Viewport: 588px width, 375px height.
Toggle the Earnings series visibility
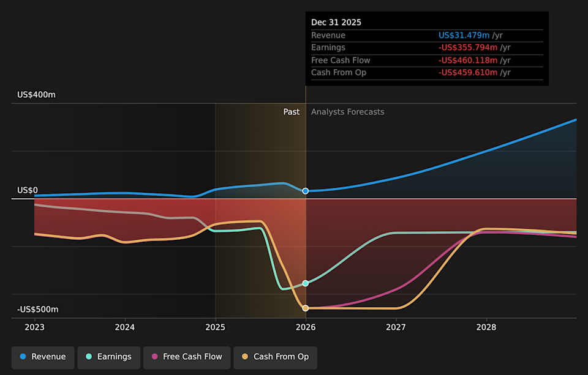[x=108, y=357]
